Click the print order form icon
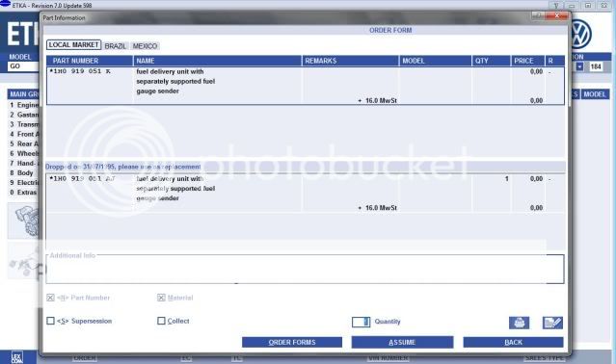The height and width of the screenshot is (364, 616). click(x=519, y=323)
